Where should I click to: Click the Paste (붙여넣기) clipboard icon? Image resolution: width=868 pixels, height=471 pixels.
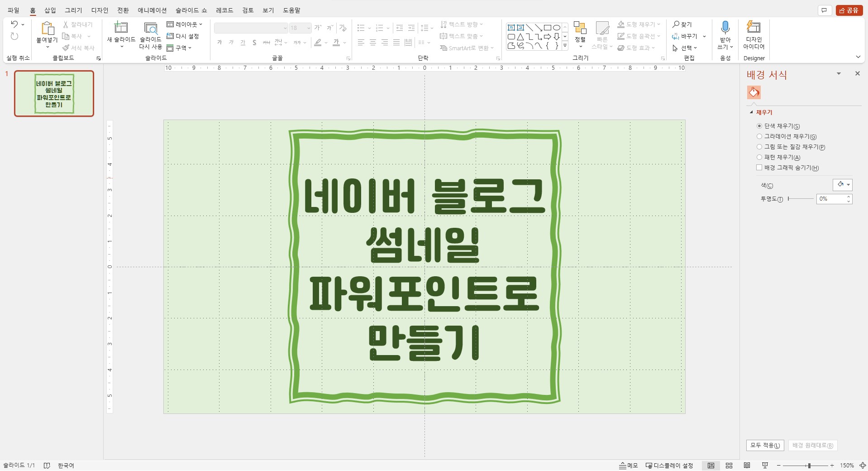coord(47,28)
